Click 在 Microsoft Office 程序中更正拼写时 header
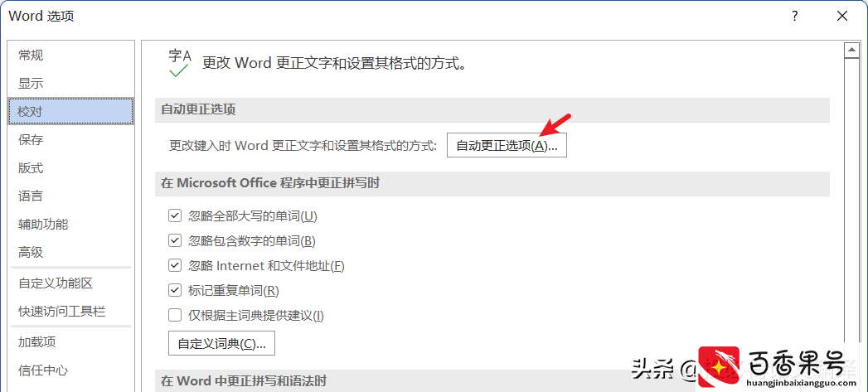This screenshot has width=868, height=392. tap(492, 183)
